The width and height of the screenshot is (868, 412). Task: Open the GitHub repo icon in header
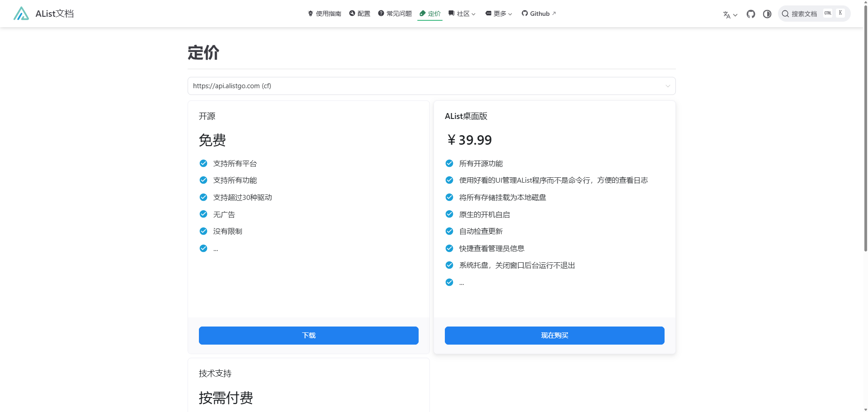[750, 14]
